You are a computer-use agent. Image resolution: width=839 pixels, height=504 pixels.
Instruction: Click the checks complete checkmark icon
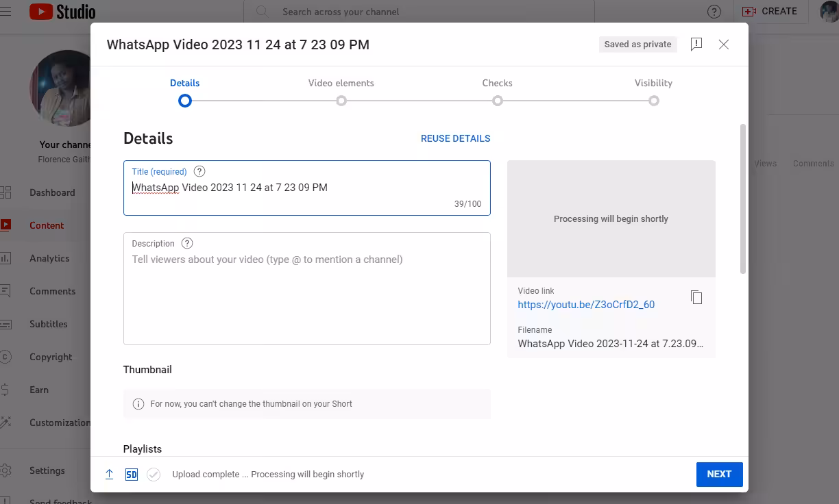point(154,475)
